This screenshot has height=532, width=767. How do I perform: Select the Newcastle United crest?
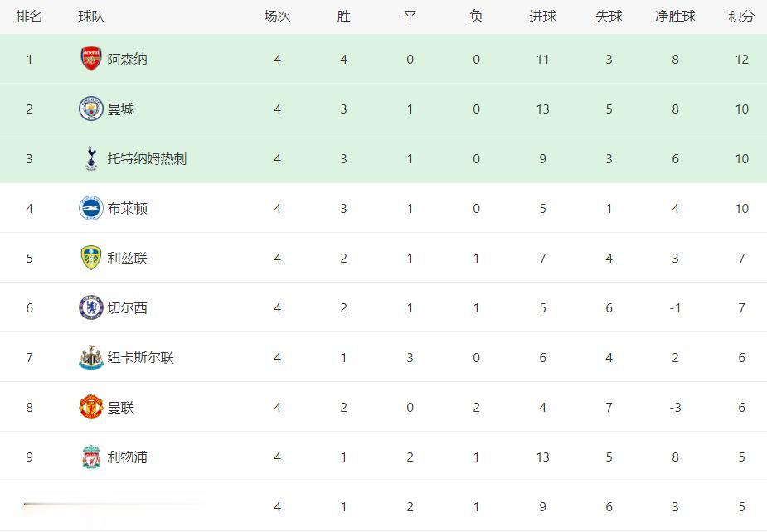pos(91,357)
